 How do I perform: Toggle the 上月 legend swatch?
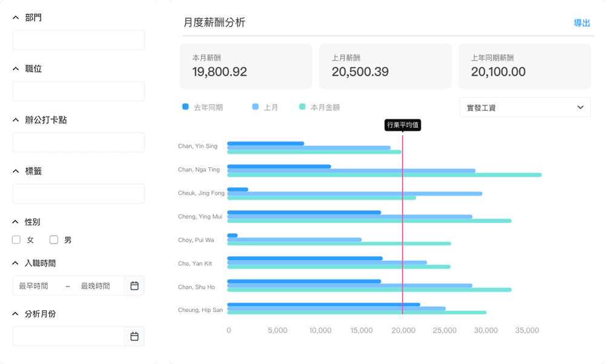pyautogui.click(x=256, y=107)
